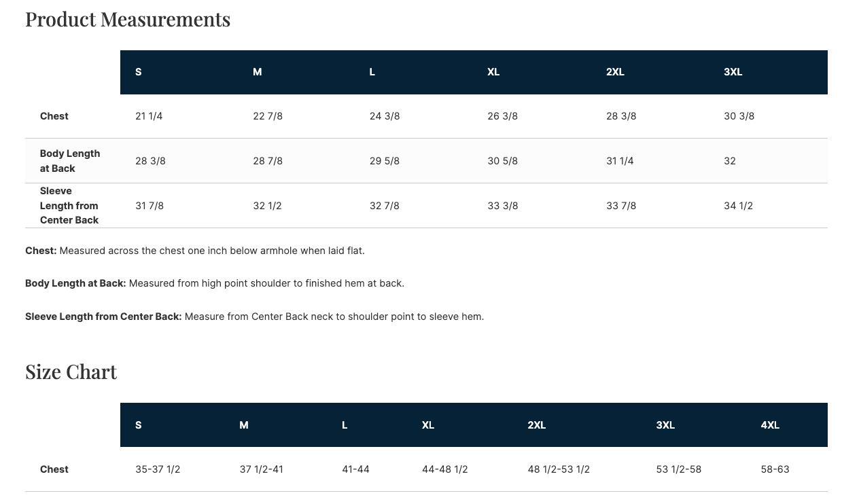Click the Size Chart heading
Image resolution: width=842 pixels, height=504 pixels.
click(71, 372)
